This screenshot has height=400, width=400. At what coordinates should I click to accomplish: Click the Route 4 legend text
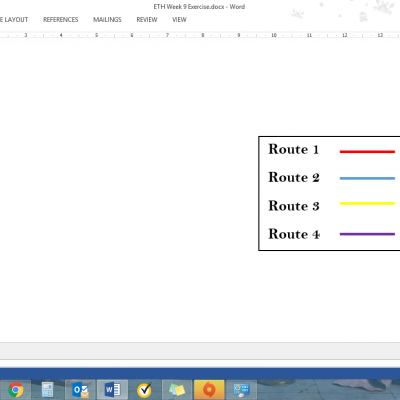pyautogui.click(x=294, y=234)
